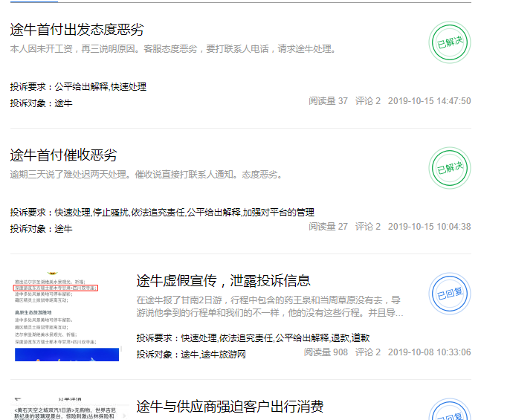This screenshot has height=420, width=510.
Task: Open complaint titled 途牛首付催收恶劣
Action: 63,155
